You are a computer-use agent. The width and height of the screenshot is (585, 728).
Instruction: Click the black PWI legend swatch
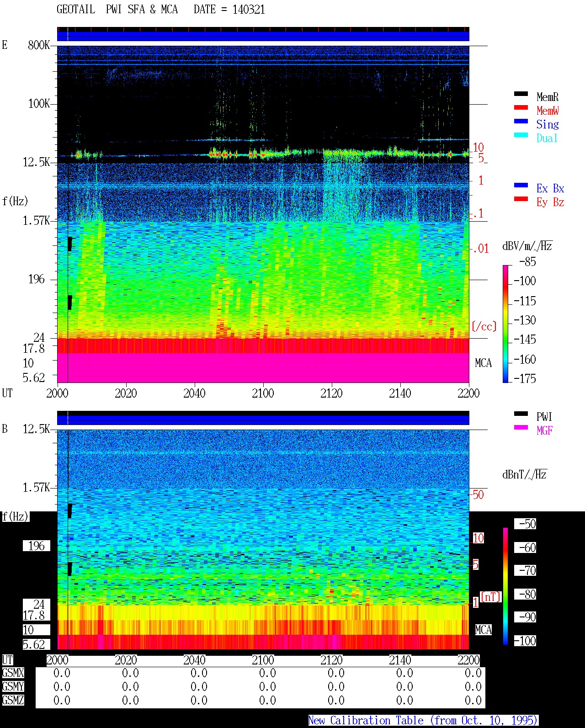pyautogui.click(x=521, y=414)
